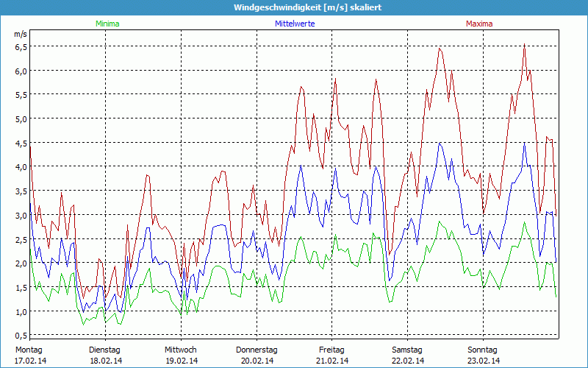
Task: Click the 5,5 y-axis value
Action: click(x=21, y=95)
